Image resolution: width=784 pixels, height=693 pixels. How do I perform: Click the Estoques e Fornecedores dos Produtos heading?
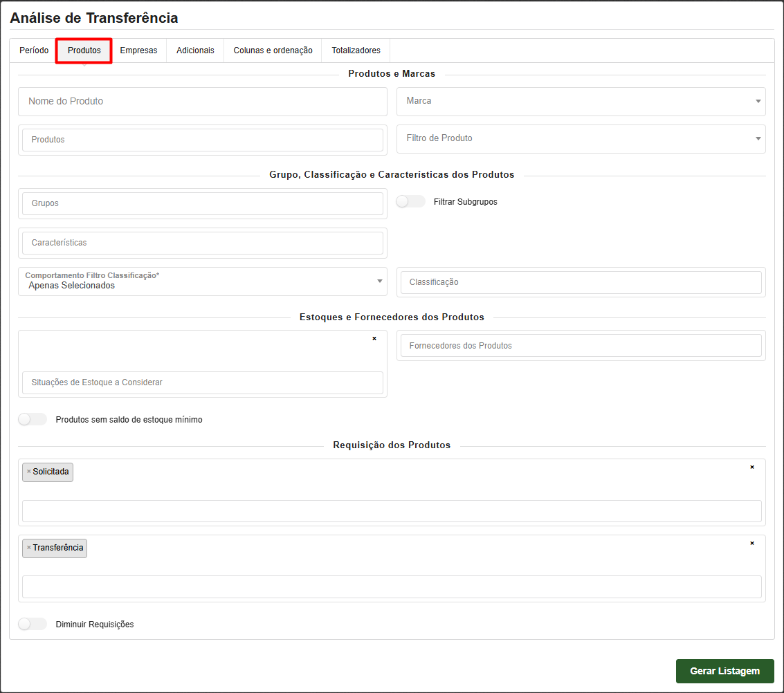click(x=392, y=317)
